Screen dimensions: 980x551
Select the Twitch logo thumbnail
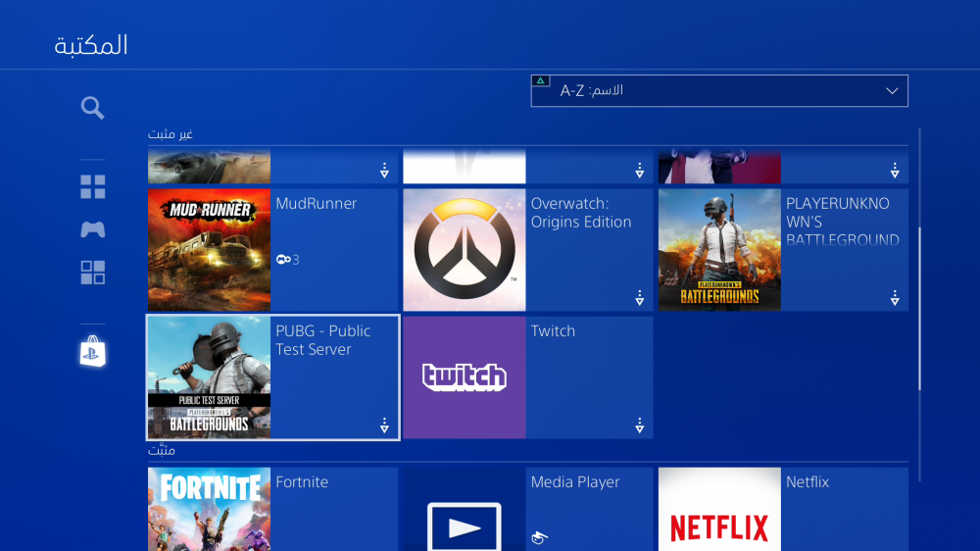click(465, 377)
